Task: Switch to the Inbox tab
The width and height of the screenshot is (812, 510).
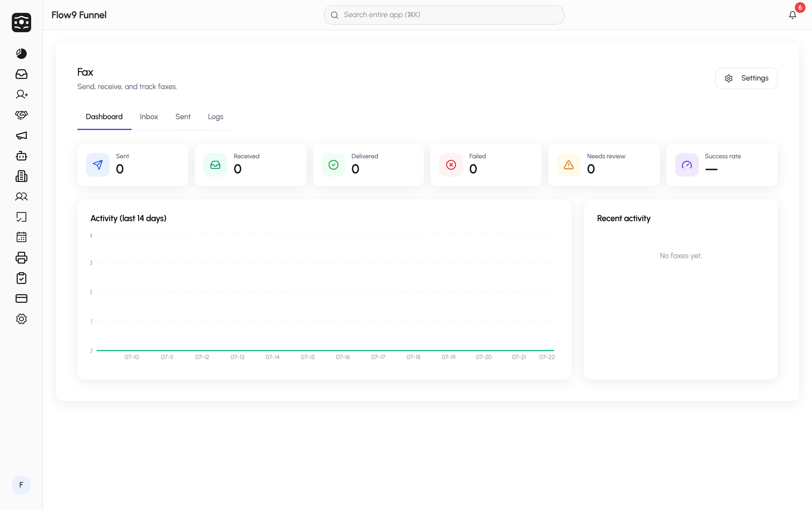Action: 149,117
